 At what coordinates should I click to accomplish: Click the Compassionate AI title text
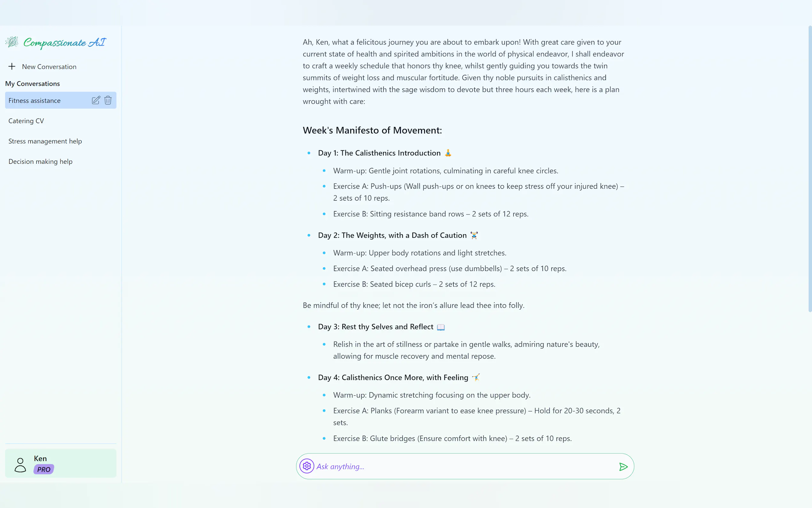pos(65,42)
